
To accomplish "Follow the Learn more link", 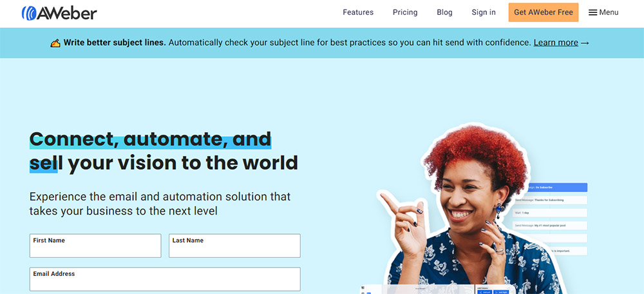I will 556,43.
